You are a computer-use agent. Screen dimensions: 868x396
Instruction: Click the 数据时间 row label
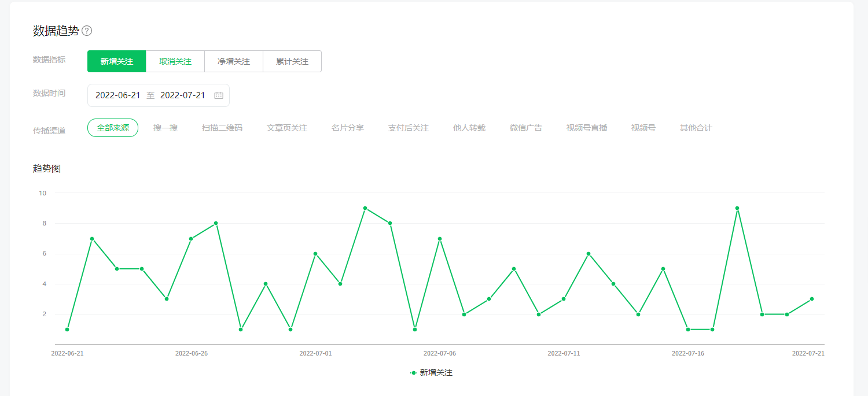49,93
